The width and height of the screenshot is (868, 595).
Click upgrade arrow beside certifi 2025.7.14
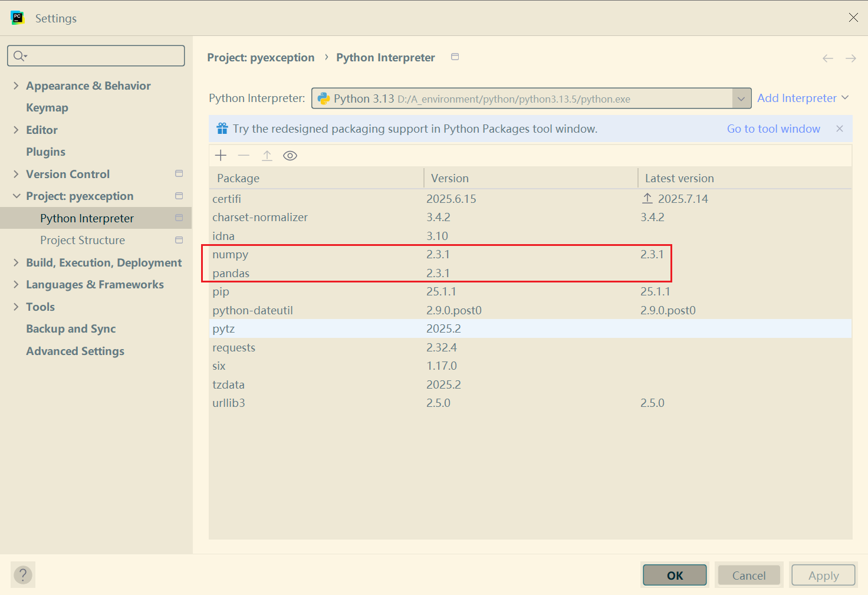(x=647, y=199)
